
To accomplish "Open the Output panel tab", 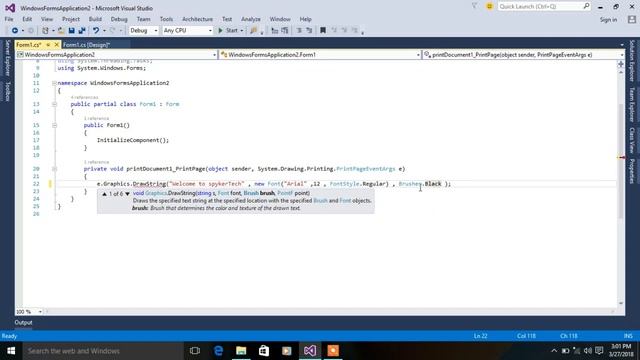I will 23,322.
